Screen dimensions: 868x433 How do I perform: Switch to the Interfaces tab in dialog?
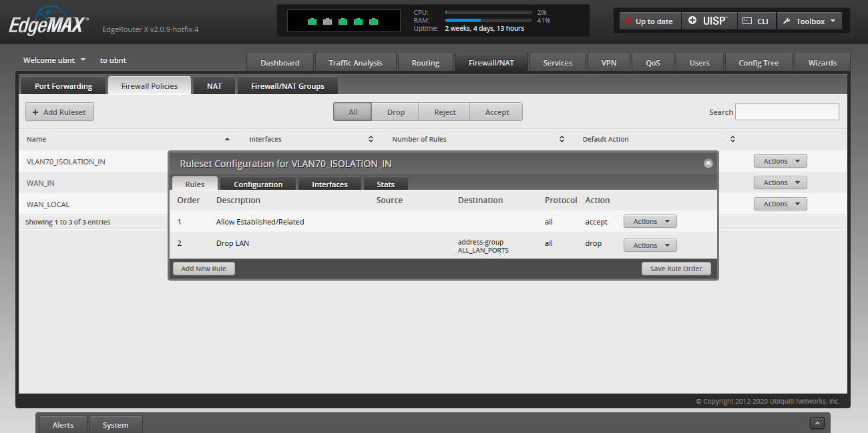329,184
